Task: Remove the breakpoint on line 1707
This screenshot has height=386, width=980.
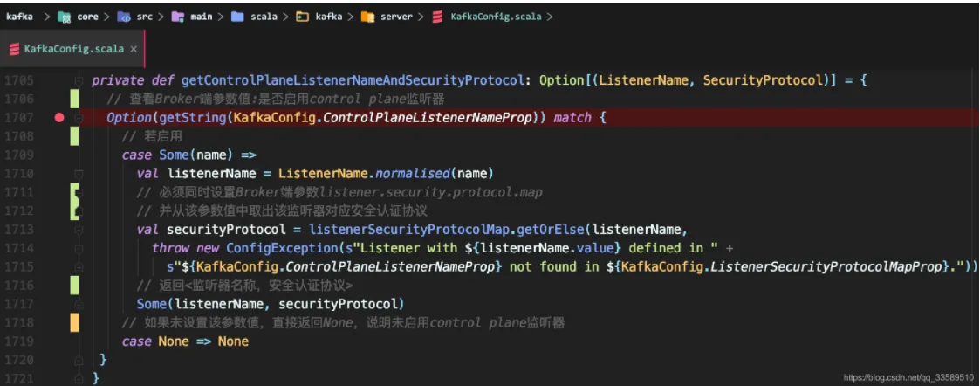Action: coord(59,117)
